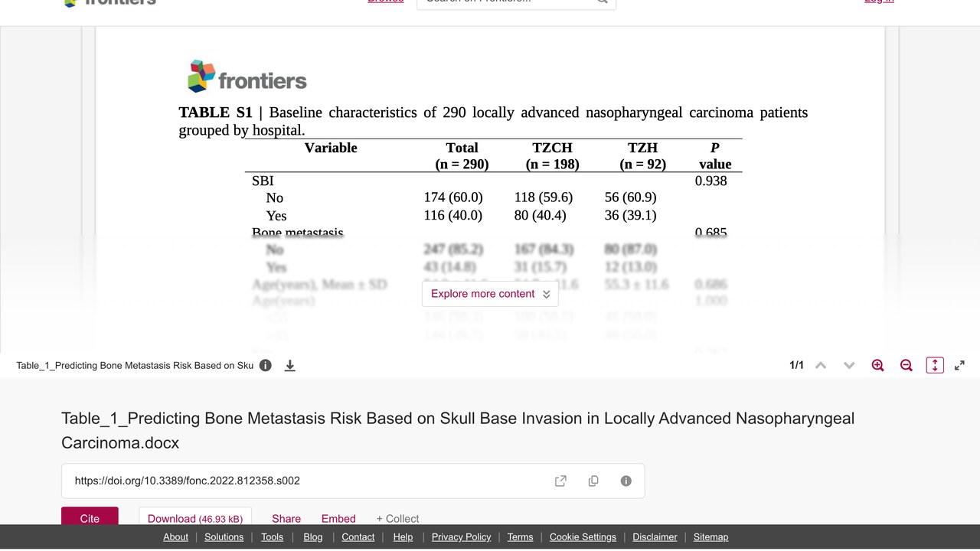
Task: Download the 46.93 kB file
Action: tap(195, 517)
